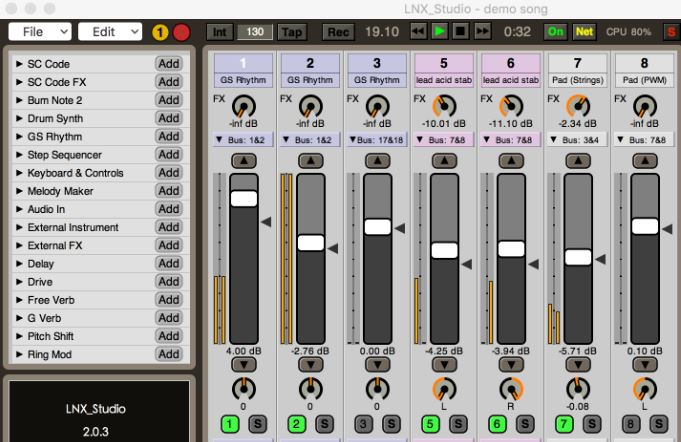Viewport: 681px width, 442px height.
Task: Toggle the green On button
Action: pos(555,32)
